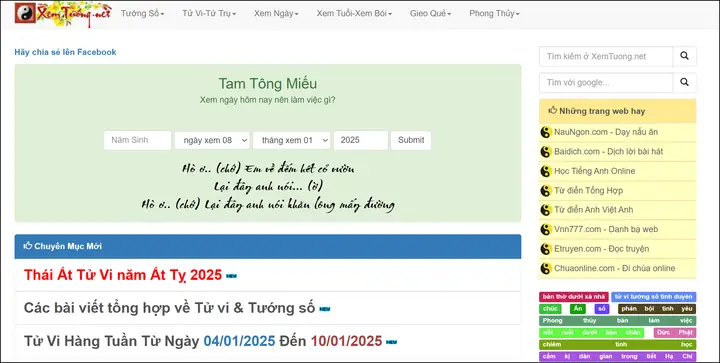
Task: Click the Những trang web hay header text
Action: click(x=602, y=111)
